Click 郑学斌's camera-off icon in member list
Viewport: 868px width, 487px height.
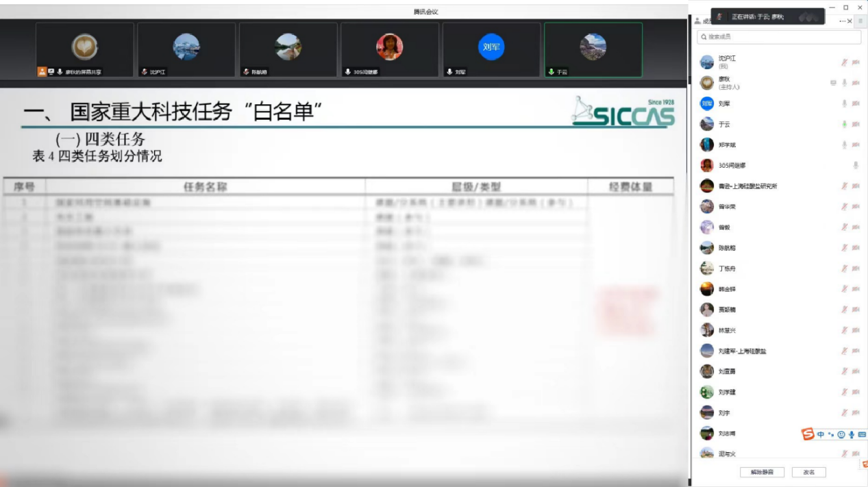[856, 145]
